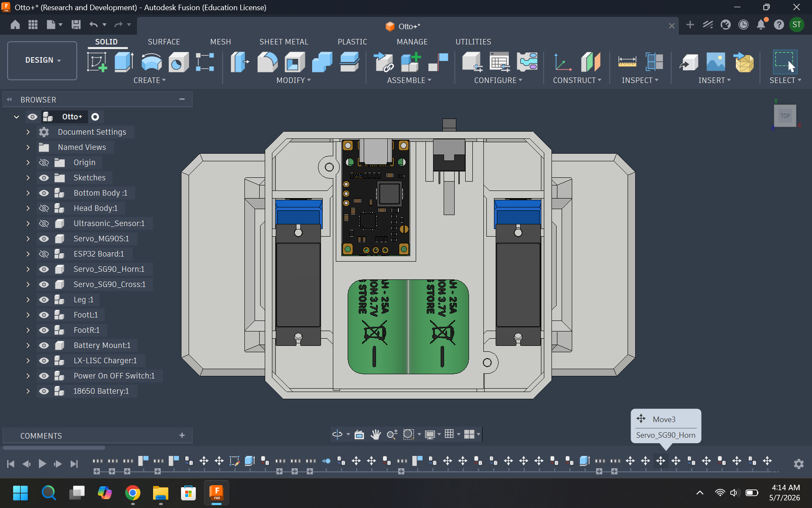Select the Combine tool

[322, 62]
